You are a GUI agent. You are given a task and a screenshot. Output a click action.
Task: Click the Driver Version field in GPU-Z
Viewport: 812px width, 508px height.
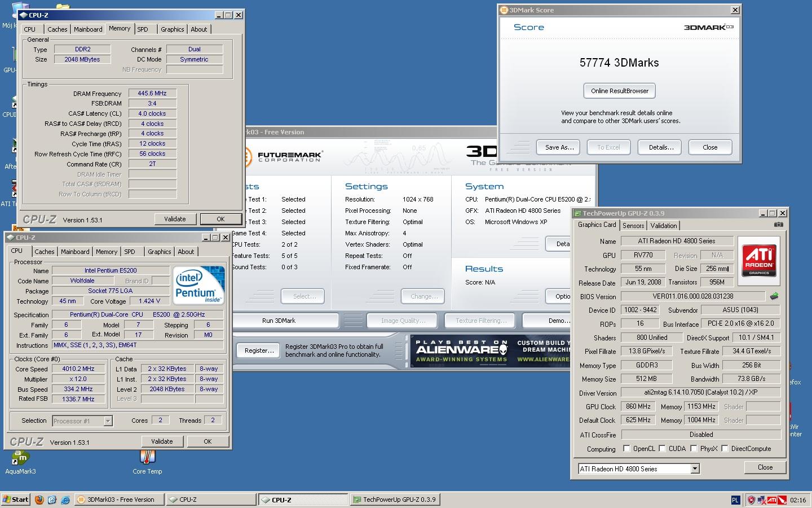tap(701, 393)
